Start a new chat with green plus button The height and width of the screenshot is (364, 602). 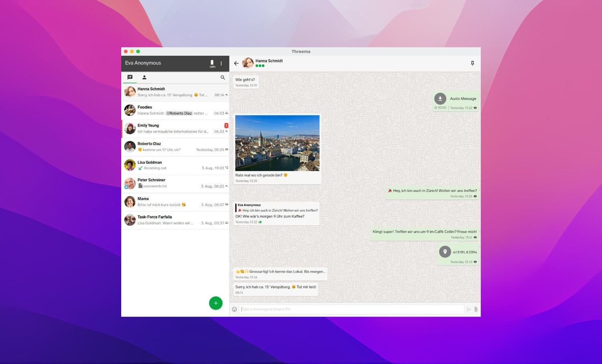[x=216, y=303]
